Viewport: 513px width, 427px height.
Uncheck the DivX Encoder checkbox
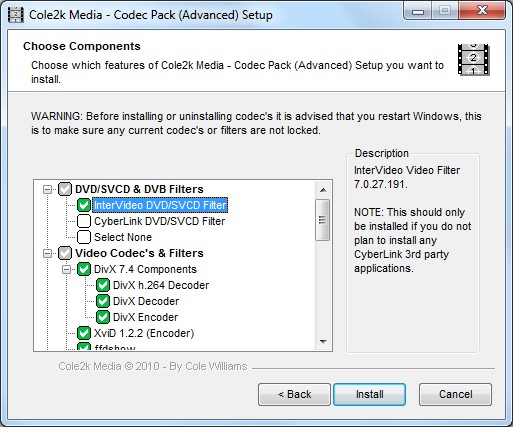coord(103,317)
